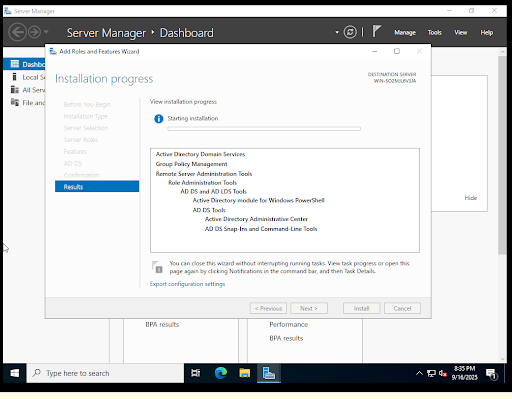
Task: Click the dashboard vertical scrollbar
Action: [502, 155]
